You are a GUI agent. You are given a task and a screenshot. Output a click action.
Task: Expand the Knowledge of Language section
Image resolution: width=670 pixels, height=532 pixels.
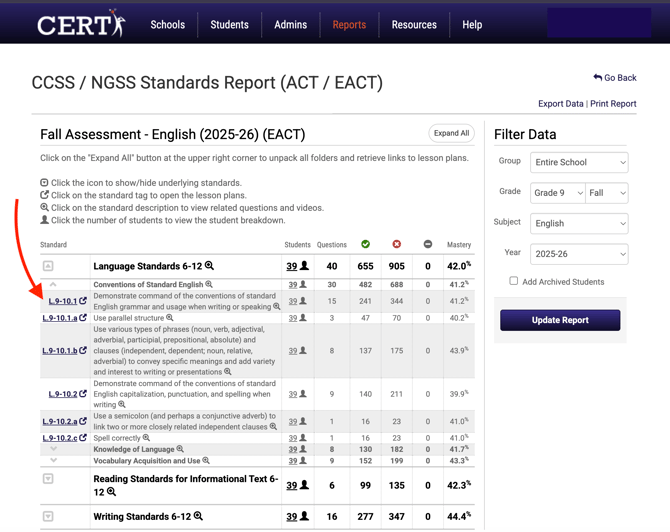pyautogui.click(x=53, y=449)
